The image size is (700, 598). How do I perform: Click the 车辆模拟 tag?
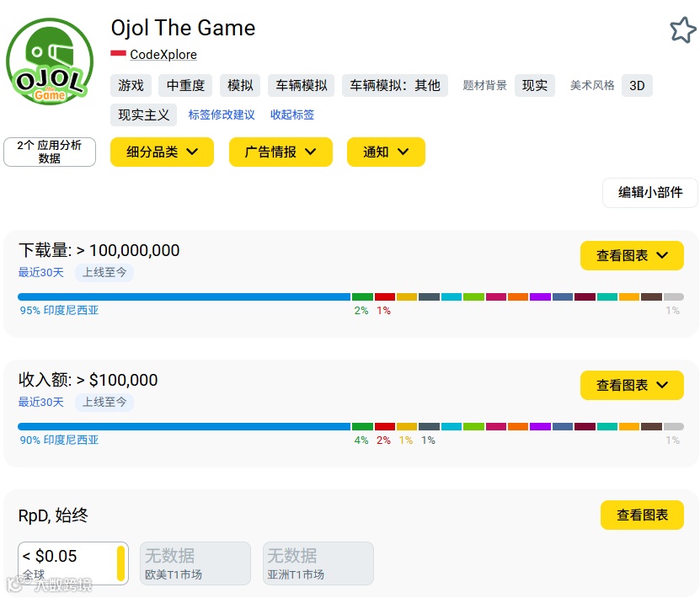tap(301, 86)
